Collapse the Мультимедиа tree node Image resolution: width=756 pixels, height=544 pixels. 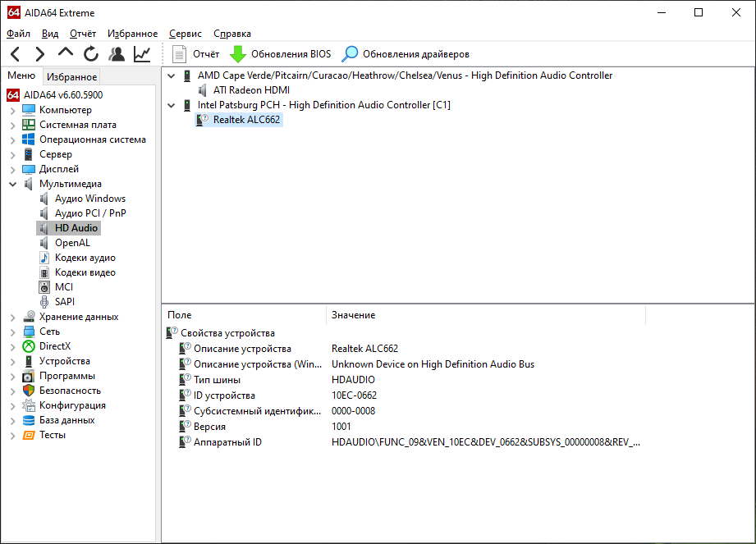12,184
